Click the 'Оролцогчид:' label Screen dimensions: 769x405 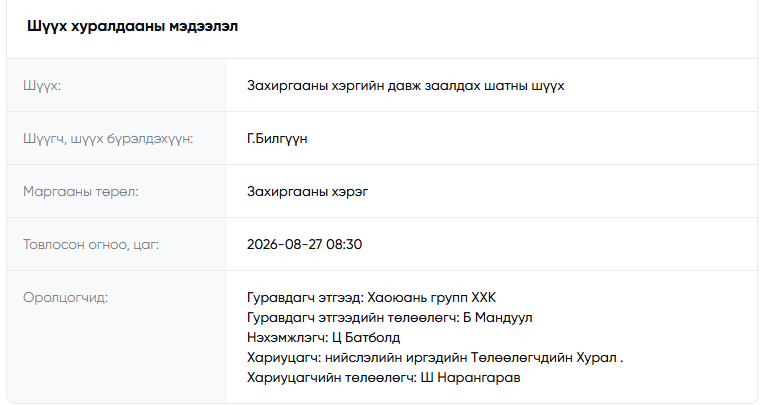pos(65,298)
